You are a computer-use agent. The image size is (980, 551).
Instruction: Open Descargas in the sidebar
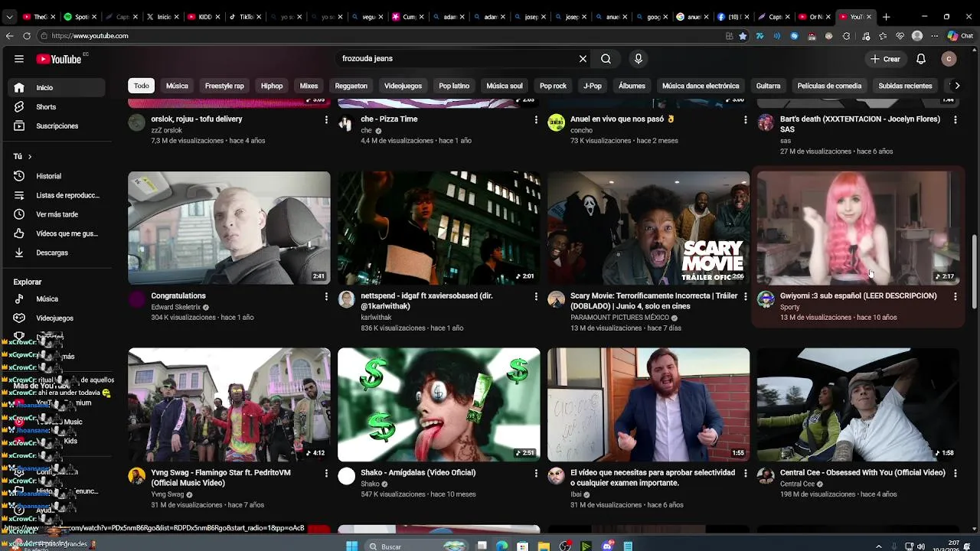pyautogui.click(x=55, y=253)
